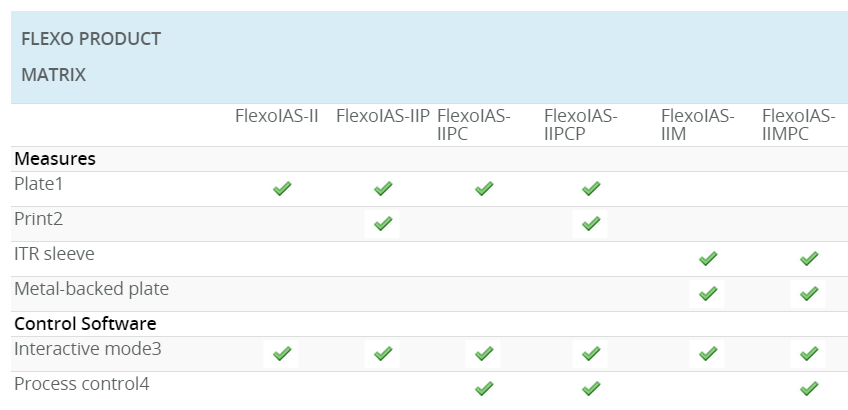Image resolution: width=848 pixels, height=410 pixels.
Task: Click Metal-backed plate checkmark under FlexoIAS-IIM
Action: tap(708, 293)
